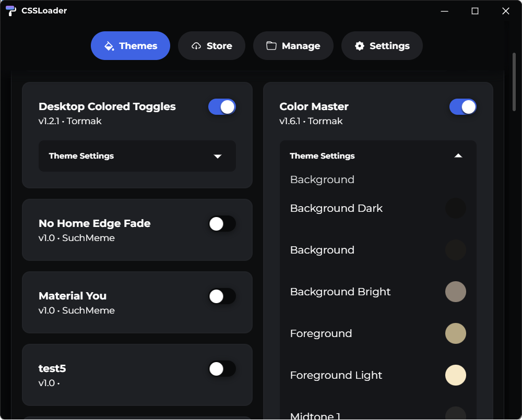This screenshot has height=420, width=522.
Task: Click the up arrow in Color Master settings
Action: [x=458, y=156]
